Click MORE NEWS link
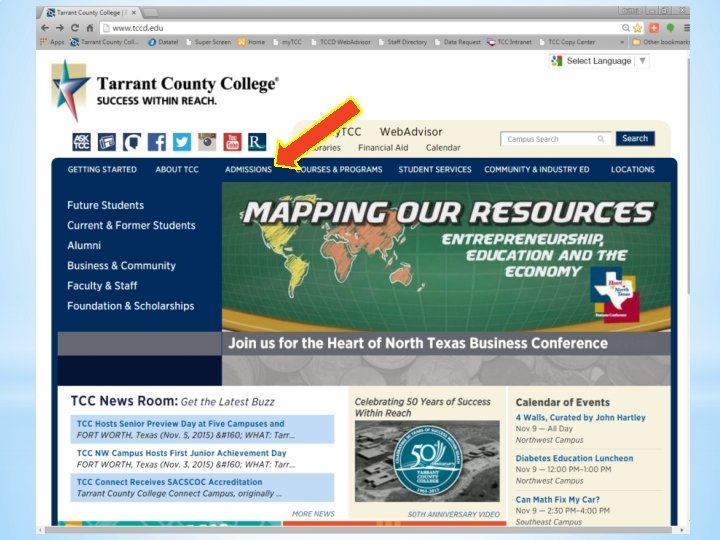 point(313,514)
